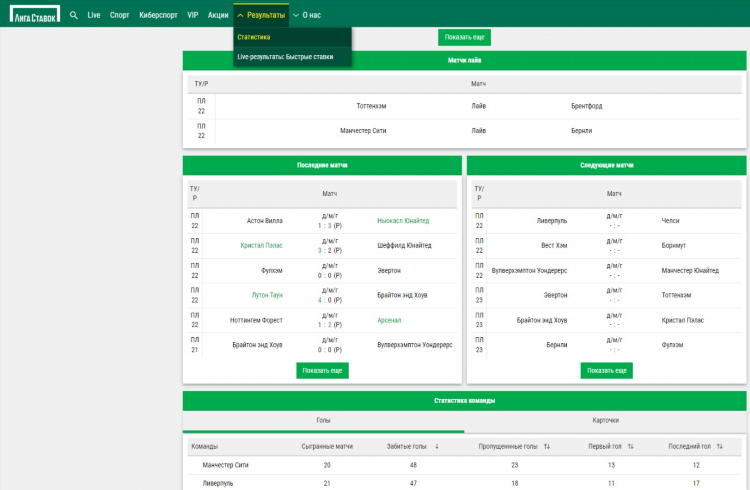Viewport: 750px width, 490px height.
Task: Open search via magnifier icon
Action: (74, 15)
